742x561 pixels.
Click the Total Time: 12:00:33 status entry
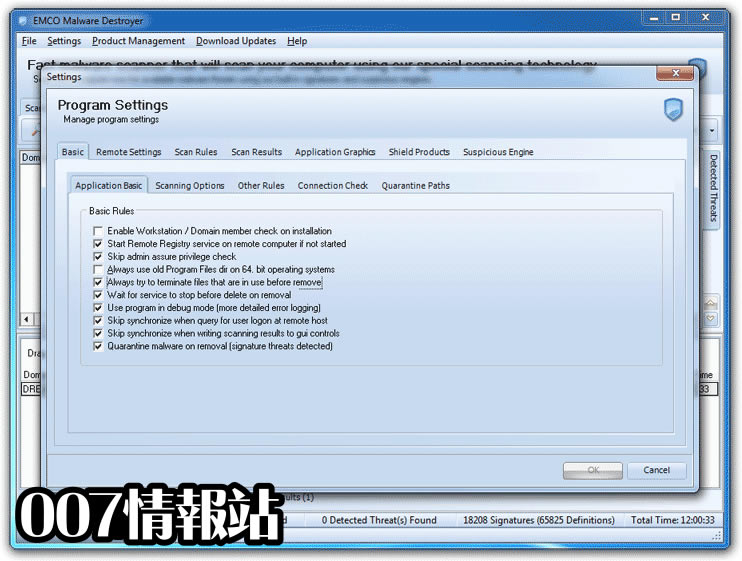coord(672,520)
